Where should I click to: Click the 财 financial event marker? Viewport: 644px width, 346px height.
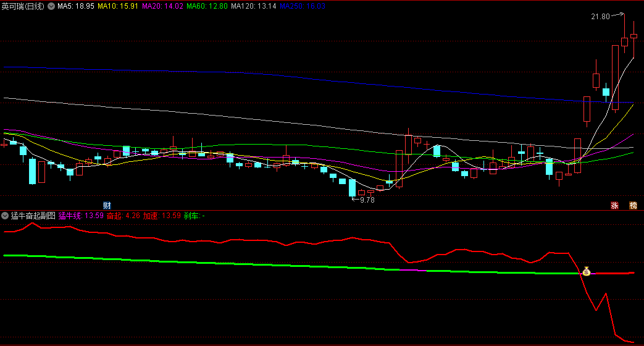coord(107,206)
